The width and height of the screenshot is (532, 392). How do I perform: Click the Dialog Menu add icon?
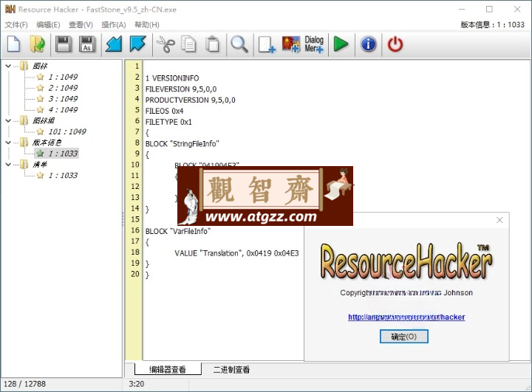(314, 44)
